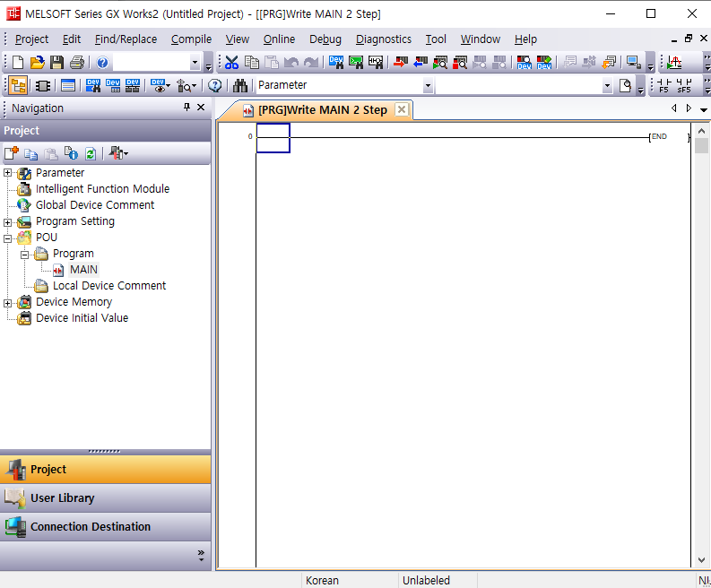Screen dimensions: 711x588
Task: Close the Navigation panel
Action: [x=201, y=107]
